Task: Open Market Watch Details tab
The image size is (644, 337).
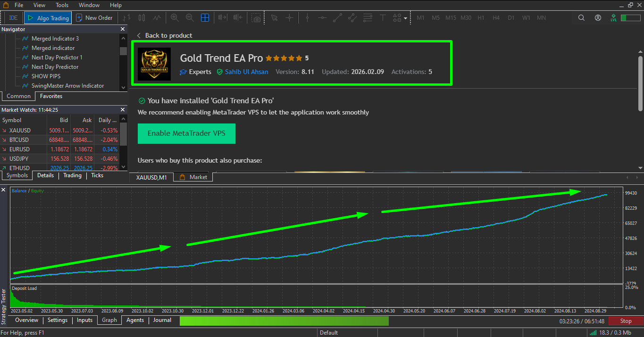Action: [46, 175]
